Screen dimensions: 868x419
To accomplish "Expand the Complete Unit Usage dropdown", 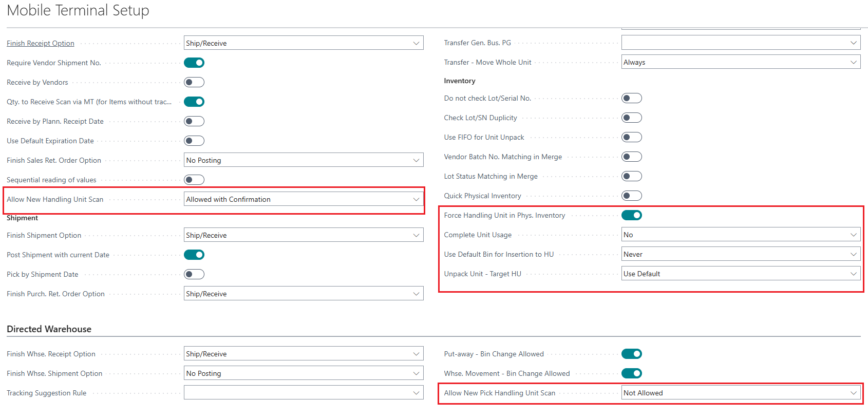I will (740, 235).
